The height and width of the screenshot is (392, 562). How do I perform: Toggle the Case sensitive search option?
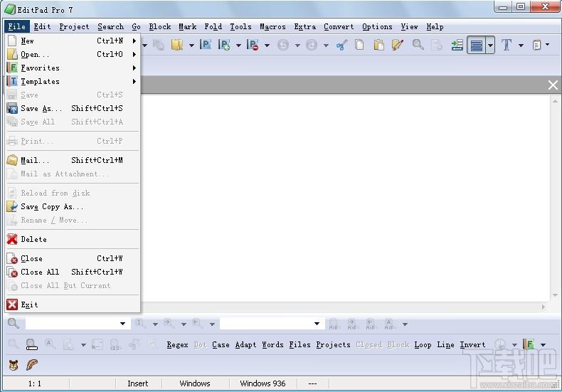click(221, 345)
